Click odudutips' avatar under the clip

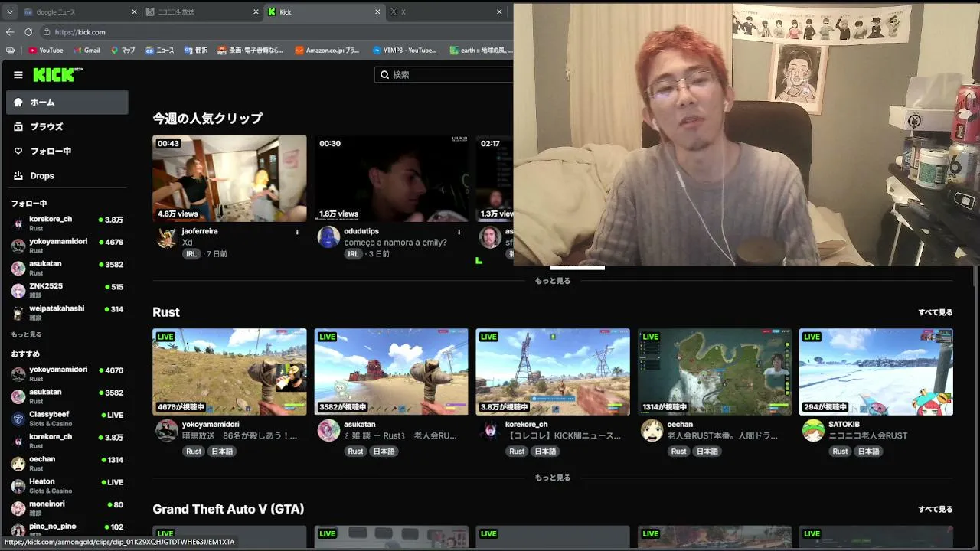[x=328, y=237]
